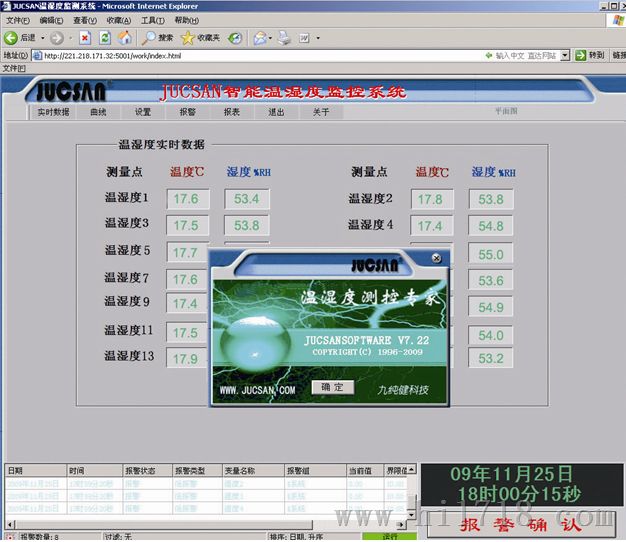This screenshot has width=626, height=542.
Task: Open the 编辑(E) menu
Action: (51, 20)
